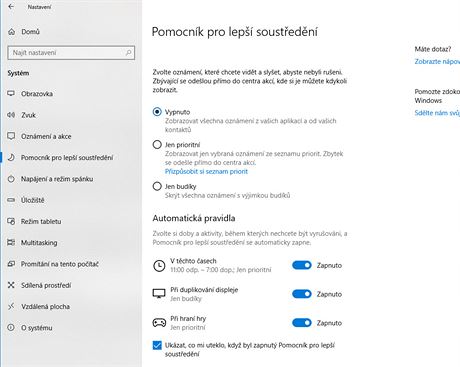This screenshot has height=367, width=460.
Task: Open Při duplikování displeje rule settings
Action: click(204, 294)
